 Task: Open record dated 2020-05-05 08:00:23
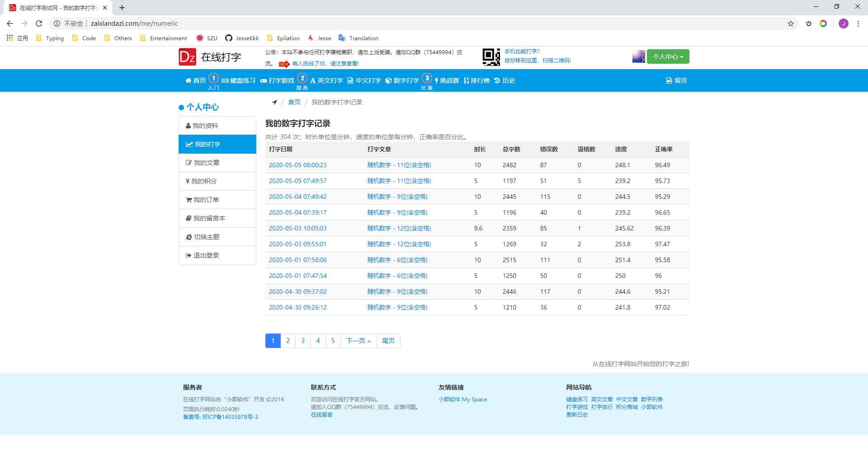click(297, 165)
